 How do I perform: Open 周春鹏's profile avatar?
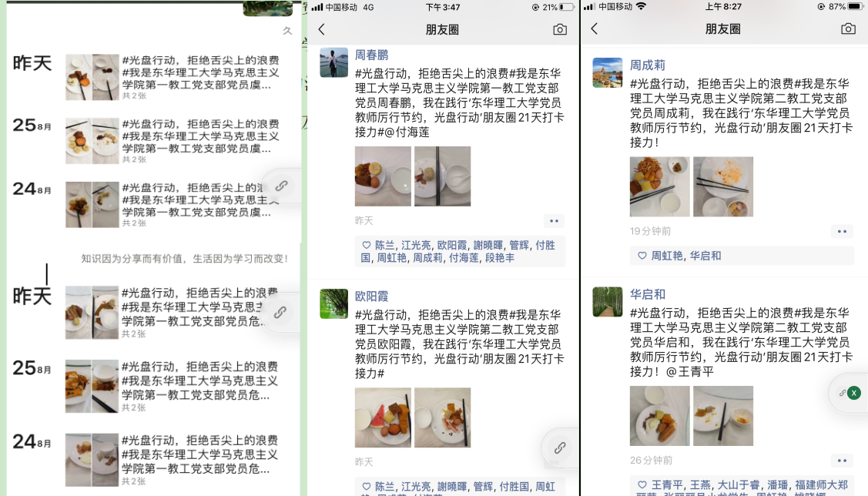point(333,62)
